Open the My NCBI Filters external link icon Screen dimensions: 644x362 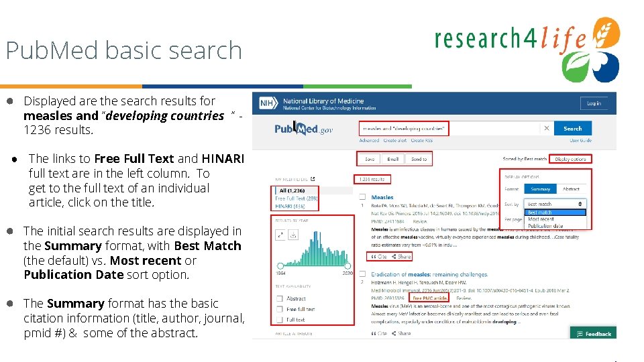point(313,179)
